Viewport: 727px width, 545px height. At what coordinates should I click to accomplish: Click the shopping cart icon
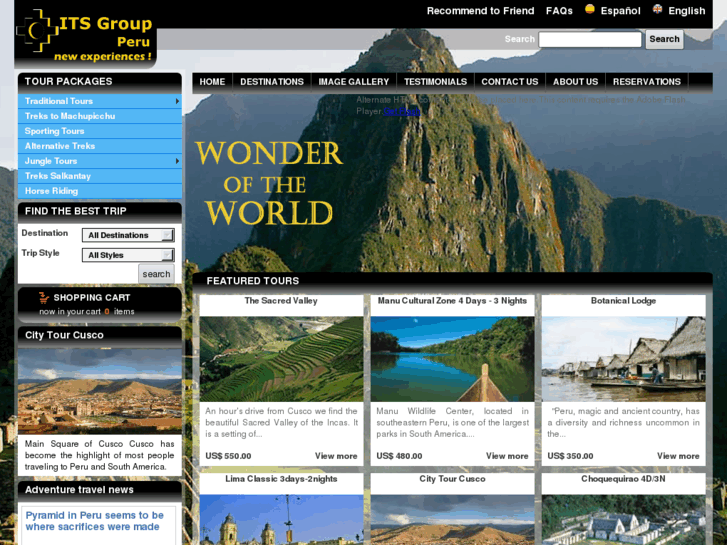pos(44,298)
